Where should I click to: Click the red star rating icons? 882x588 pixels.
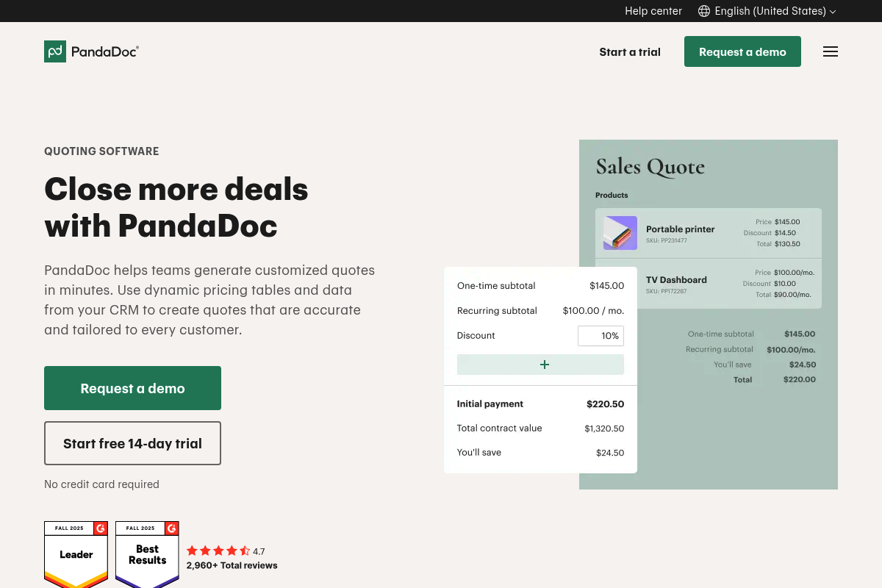pyautogui.click(x=218, y=551)
